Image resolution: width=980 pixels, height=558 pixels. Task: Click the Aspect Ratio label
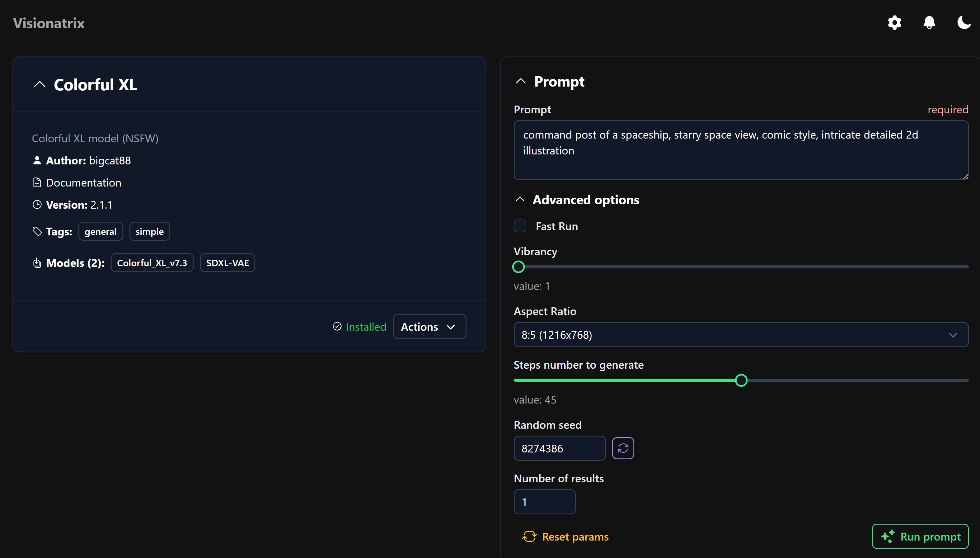pos(545,311)
